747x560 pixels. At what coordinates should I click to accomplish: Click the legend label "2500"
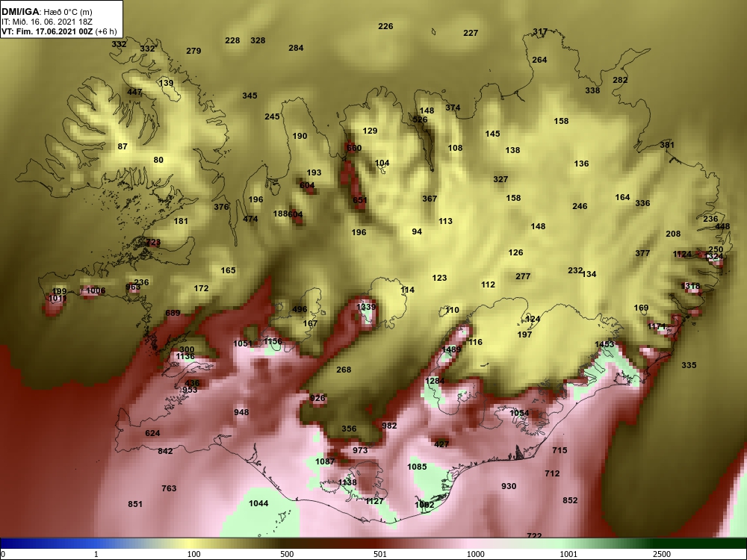tap(661, 554)
